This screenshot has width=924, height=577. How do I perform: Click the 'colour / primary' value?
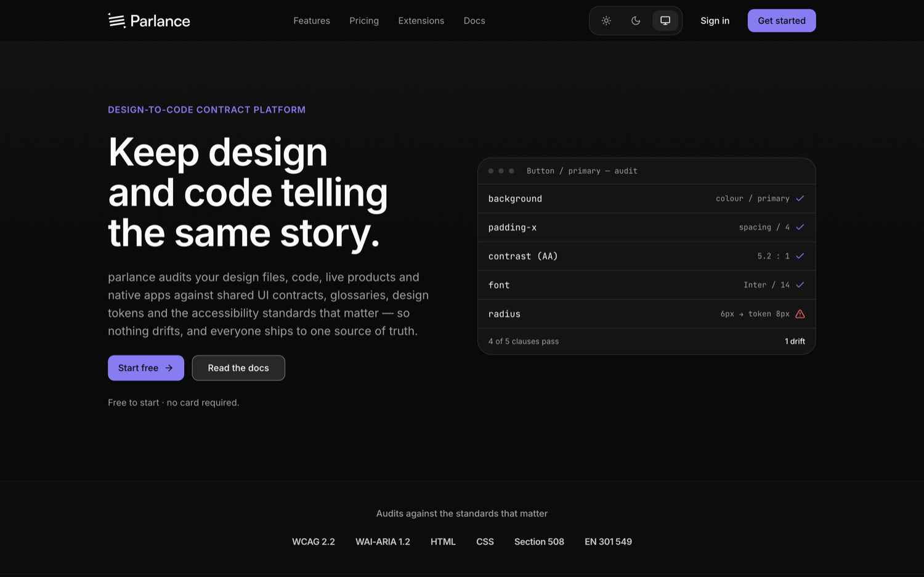click(753, 198)
